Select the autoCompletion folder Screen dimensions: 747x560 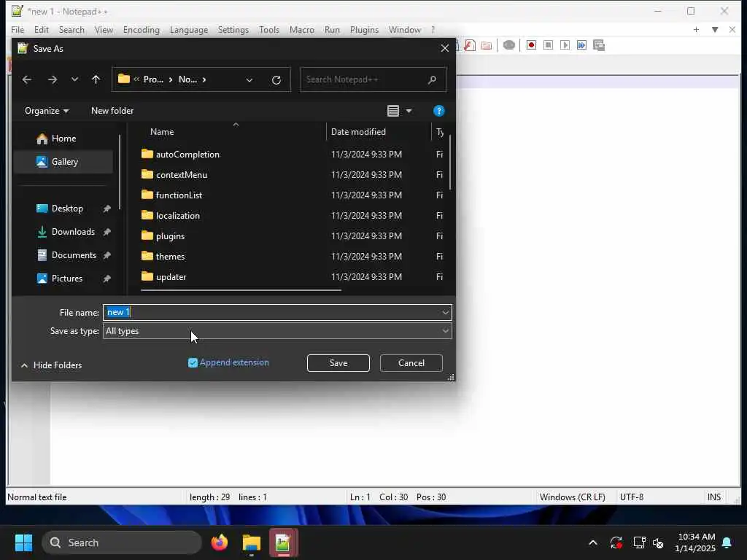click(187, 155)
